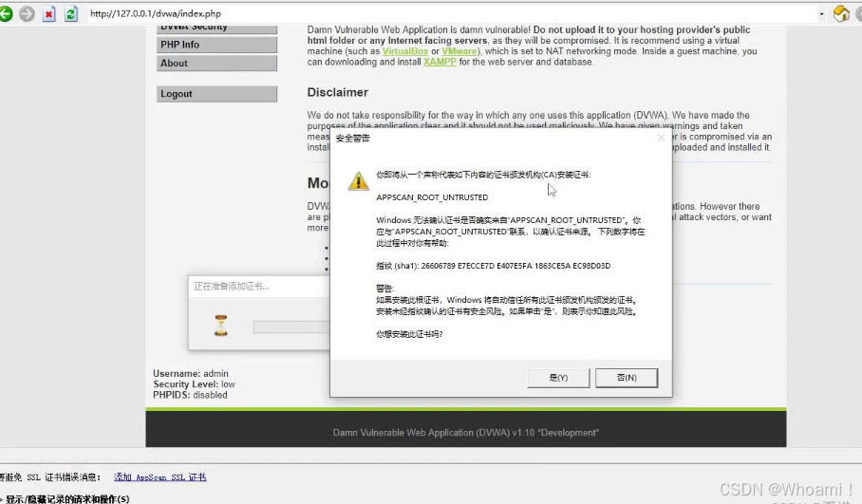The height and width of the screenshot is (504, 862).
Task: Expand 显示/隐藏记录的请求和操作(S) section
Action: click(66, 499)
